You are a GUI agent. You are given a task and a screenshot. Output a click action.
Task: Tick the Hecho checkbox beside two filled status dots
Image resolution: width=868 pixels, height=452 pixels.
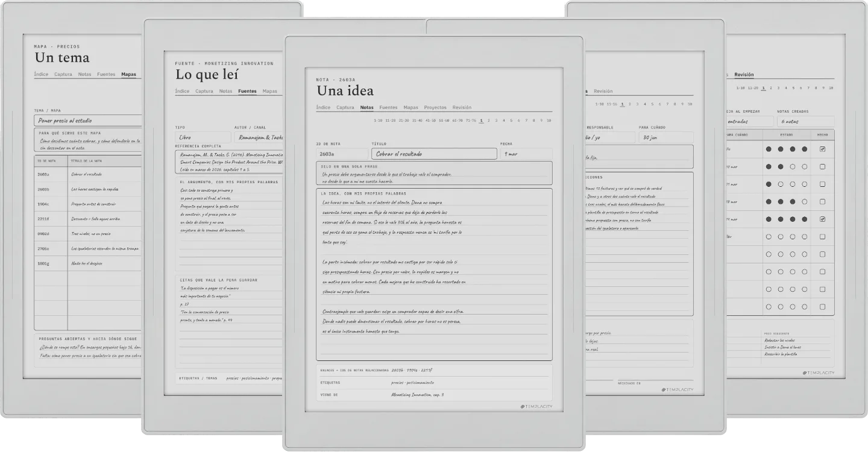click(x=822, y=166)
